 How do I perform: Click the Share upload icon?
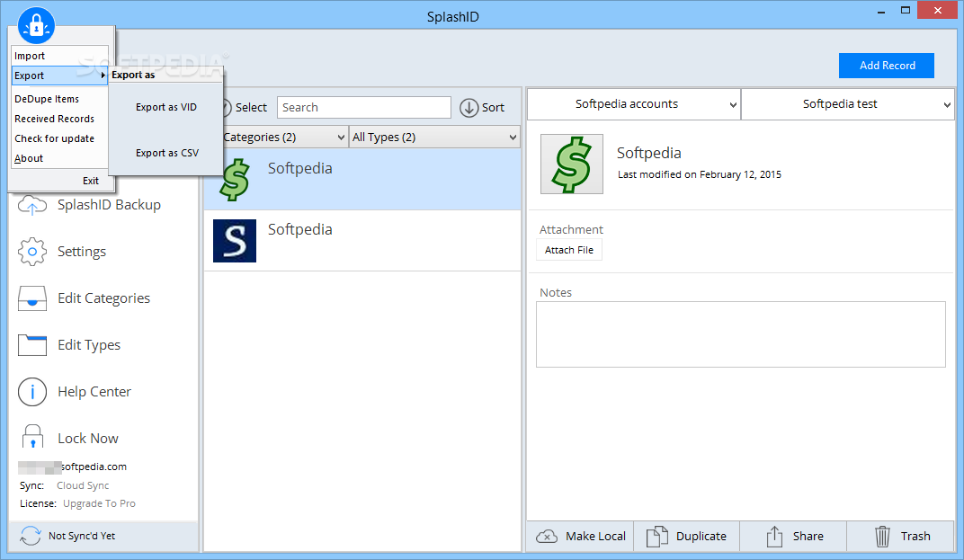(774, 536)
